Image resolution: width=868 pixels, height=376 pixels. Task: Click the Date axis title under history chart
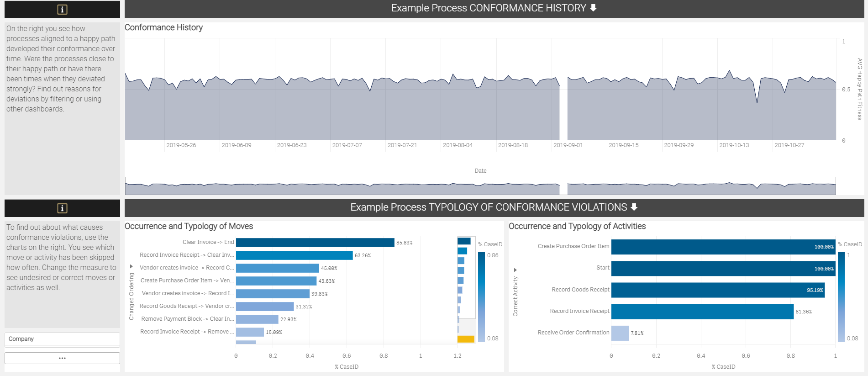[480, 171]
